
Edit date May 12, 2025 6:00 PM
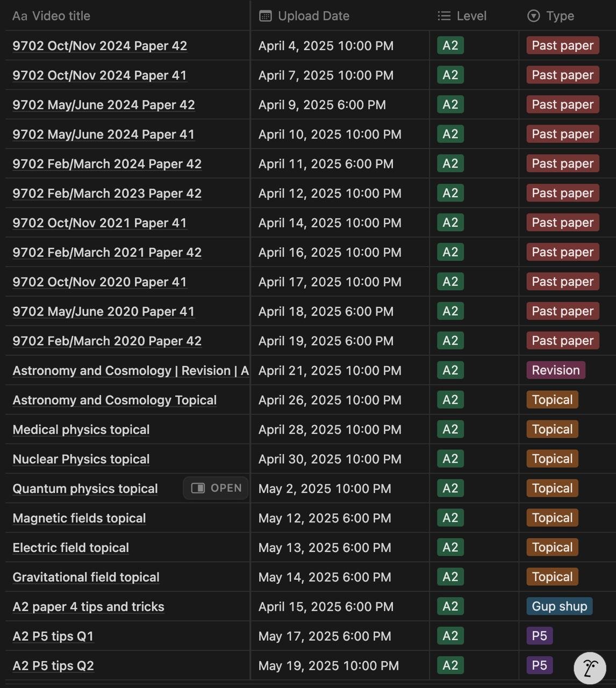point(325,518)
